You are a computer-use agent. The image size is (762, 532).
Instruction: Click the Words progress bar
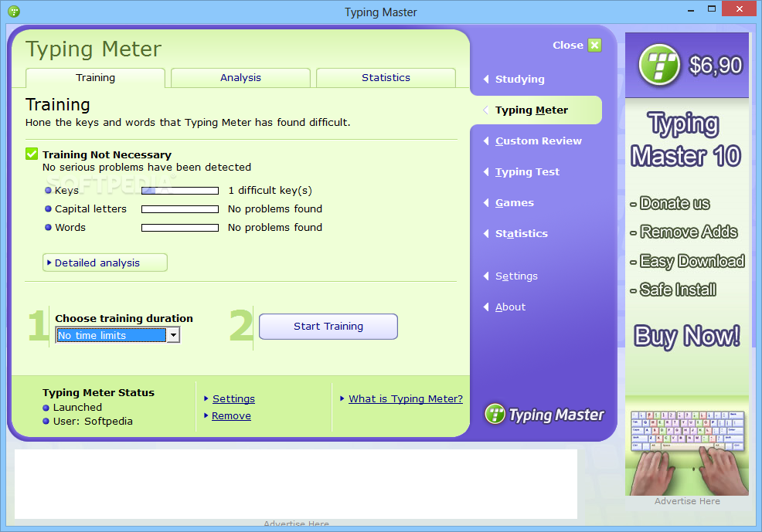(180, 228)
